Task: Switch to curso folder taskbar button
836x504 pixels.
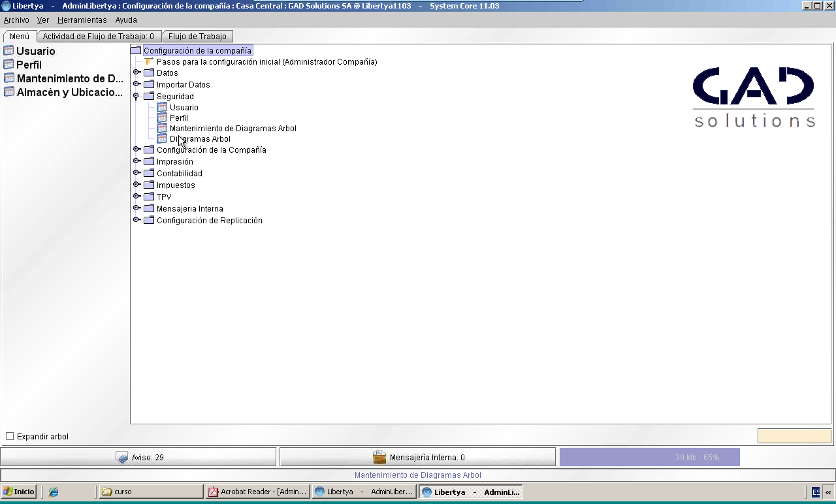Action: [151, 492]
